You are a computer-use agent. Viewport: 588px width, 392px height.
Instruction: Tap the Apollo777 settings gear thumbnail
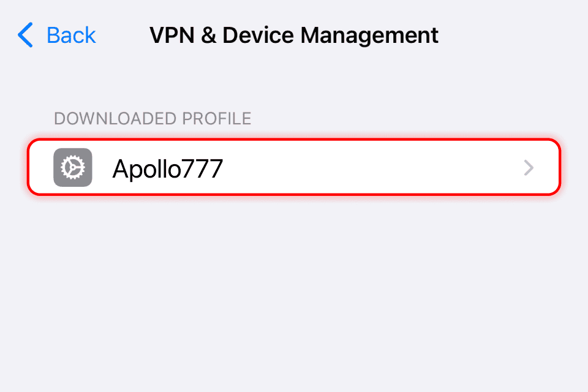coord(73,167)
